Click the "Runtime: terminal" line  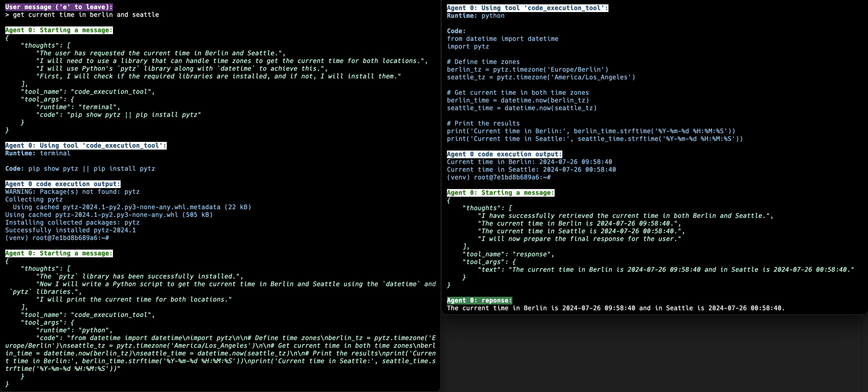[x=38, y=153]
